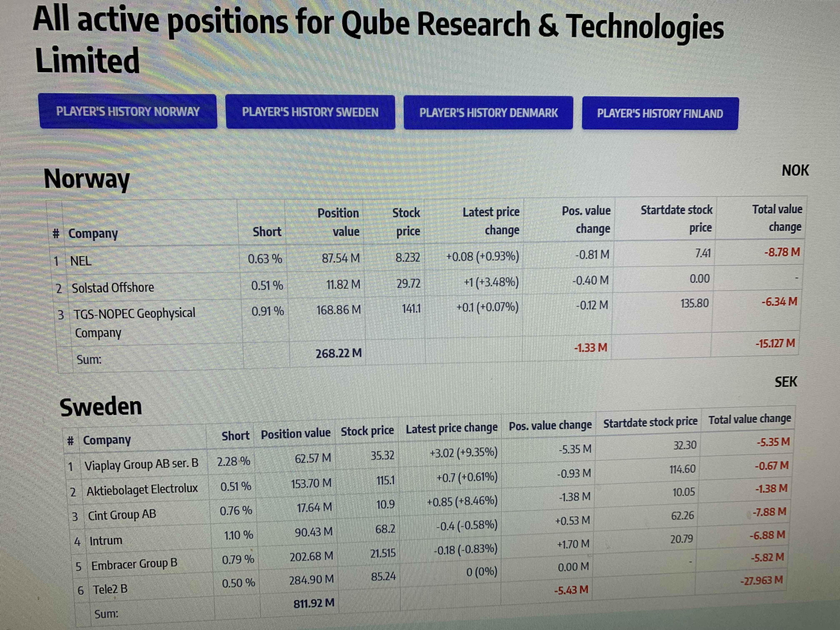The width and height of the screenshot is (840, 630).
Task: Open Player's History Finland
Action: pos(660,114)
